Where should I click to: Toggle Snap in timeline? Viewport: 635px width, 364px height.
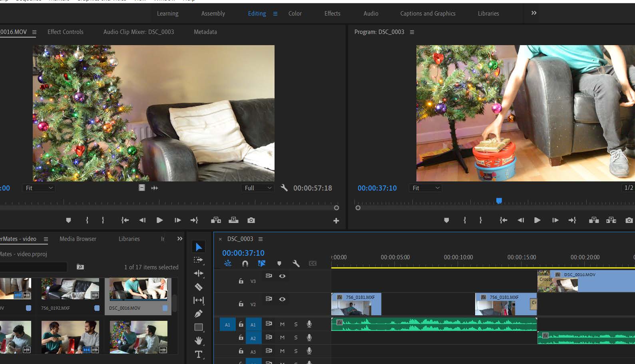[245, 263]
